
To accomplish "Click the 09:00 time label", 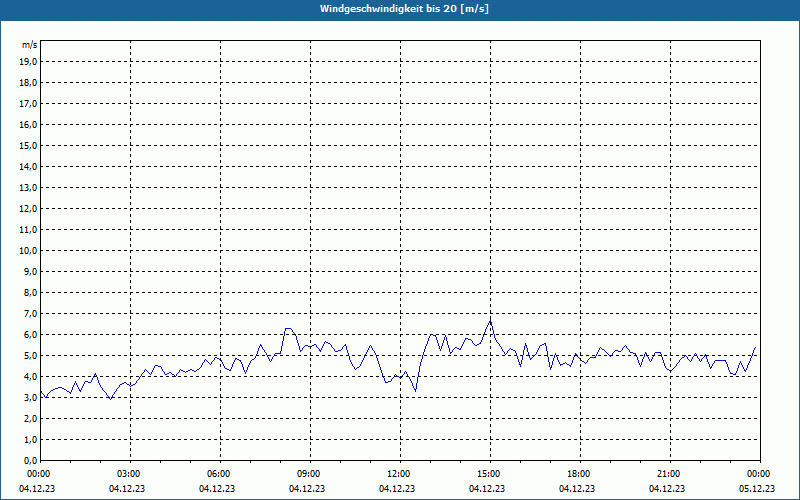I will click(310, 474).
